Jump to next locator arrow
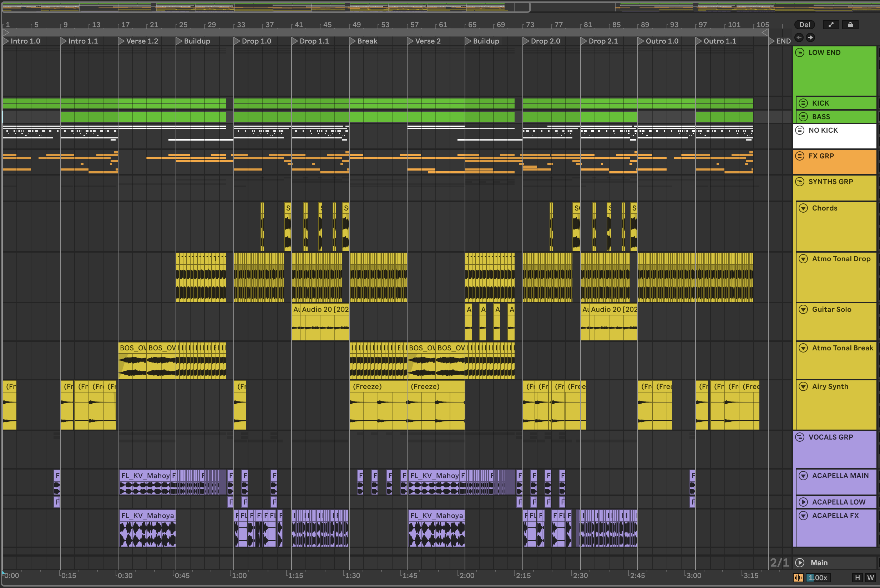Image resolution: width=880 pixels, height=588 pixels. coord(810,37)
